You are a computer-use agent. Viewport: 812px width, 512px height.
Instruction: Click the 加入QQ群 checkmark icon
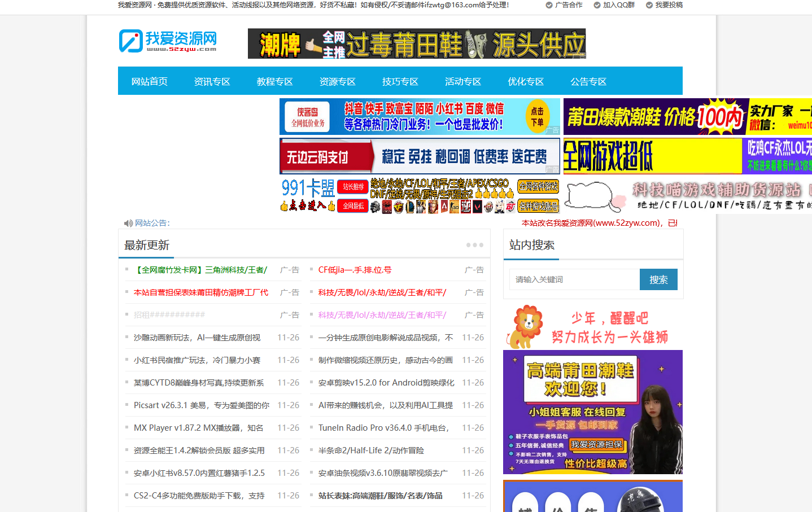pyautogui.click(x=597, y=5)
